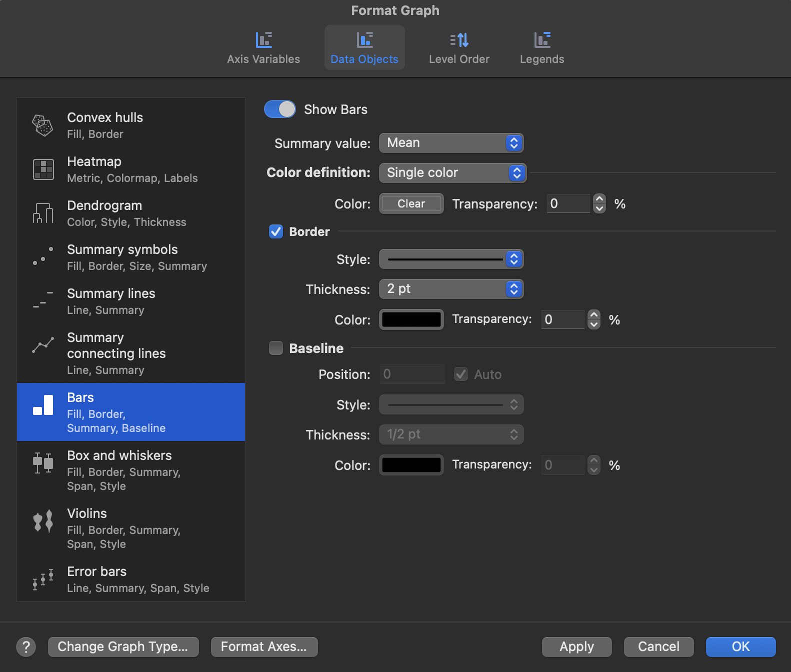This screenshot has height=672, width=791.
Task: Click the Axis Variables toolbar icon
Action: [263, 39]
